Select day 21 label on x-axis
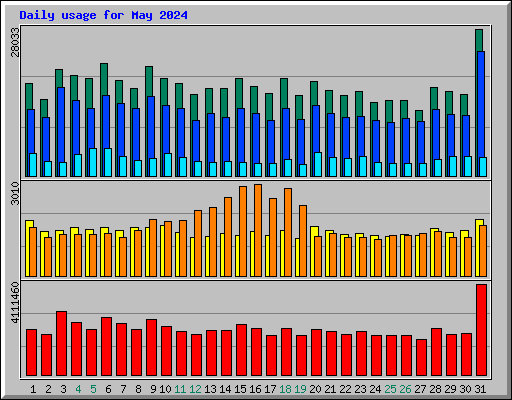 [x=330, y=389]
